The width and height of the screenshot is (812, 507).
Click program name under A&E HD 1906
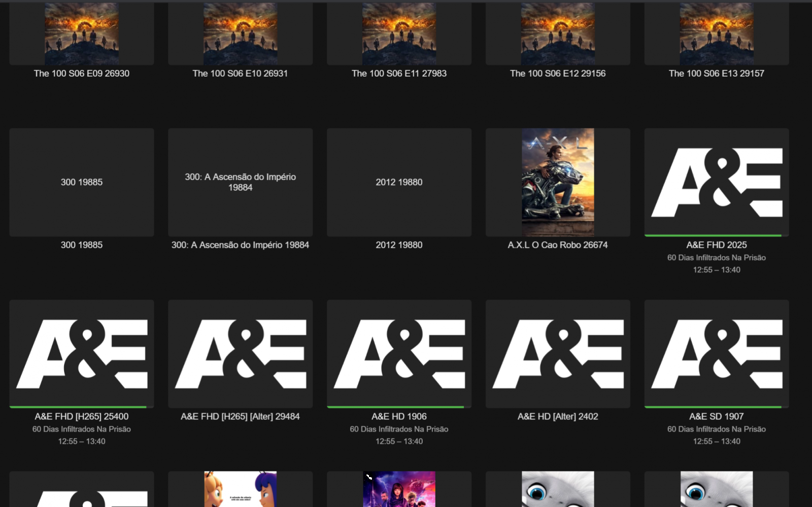[399, 429]
